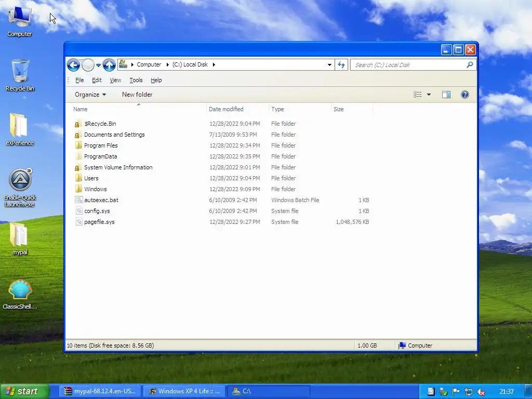Viewport: 532px width, 399px height.
Task: Select Computer in the address path
Action: [149, 64]
